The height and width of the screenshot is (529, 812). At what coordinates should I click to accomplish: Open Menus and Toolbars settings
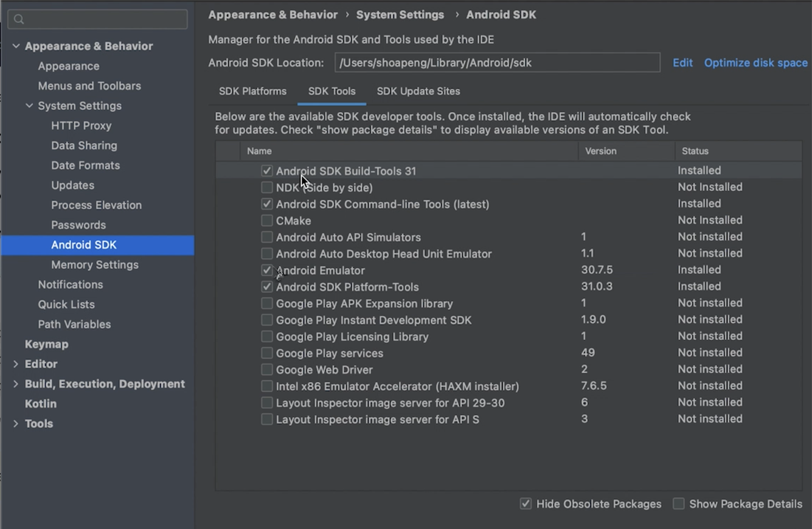89,86
